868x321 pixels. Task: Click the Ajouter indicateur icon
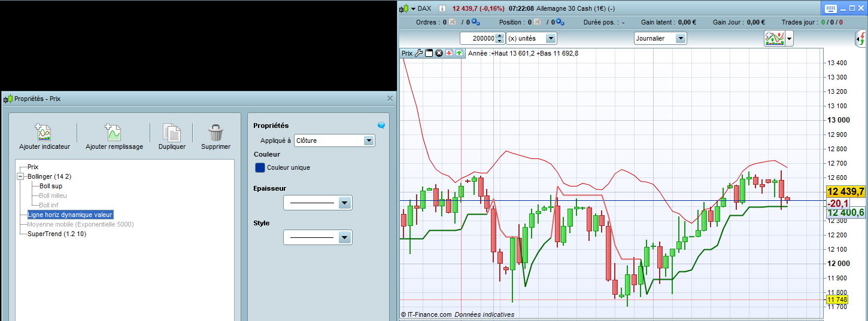44,132
